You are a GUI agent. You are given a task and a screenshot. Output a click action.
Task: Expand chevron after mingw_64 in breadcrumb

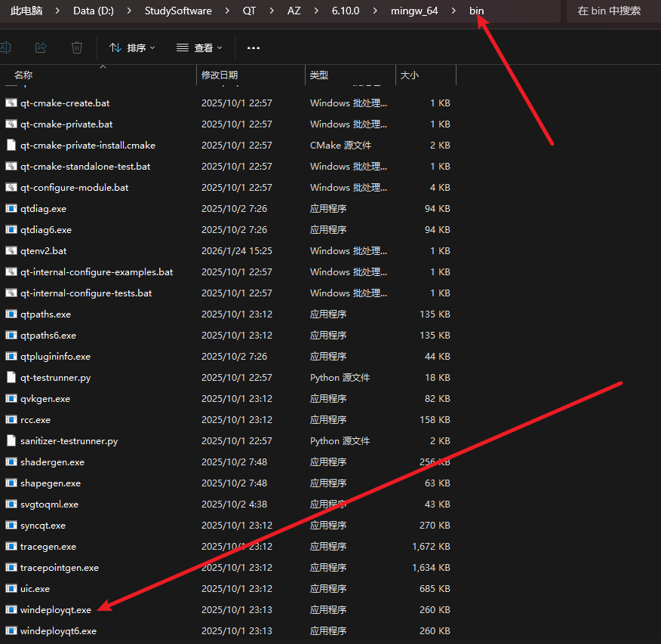click(x=453, y=11)
